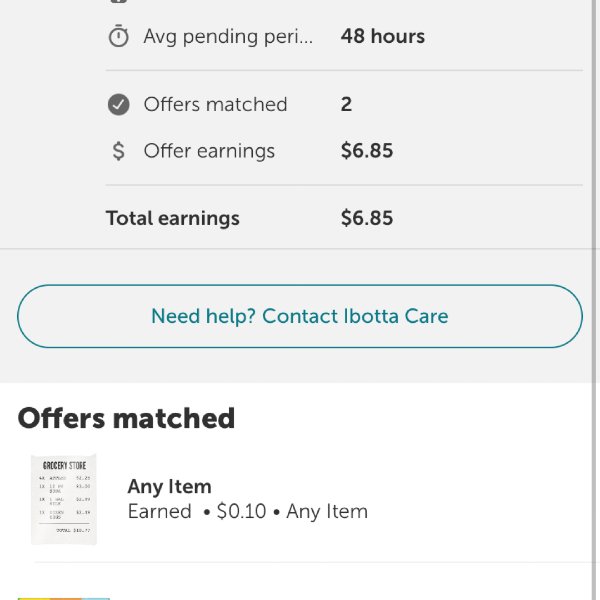Click the Avg pending period label

tap(228, 37)
